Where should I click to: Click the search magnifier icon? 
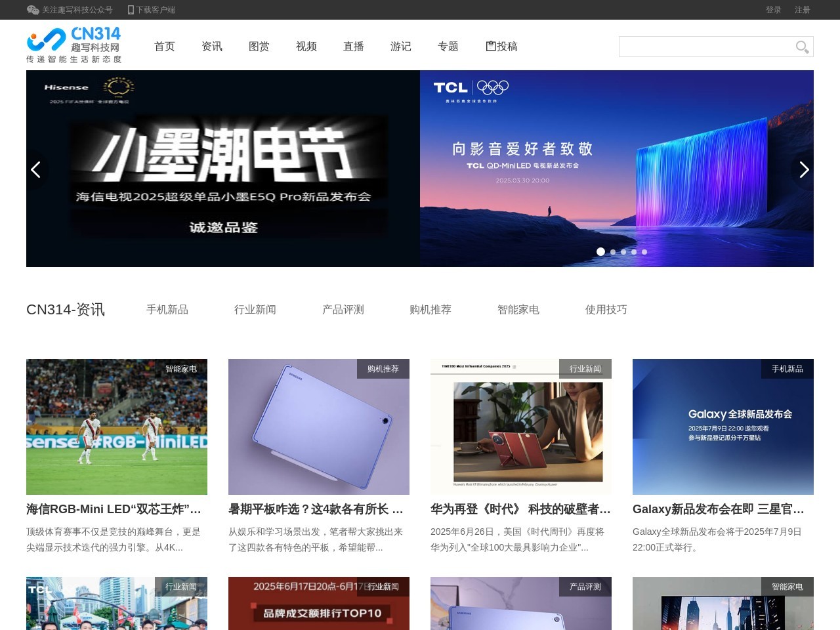pos(801,47)
